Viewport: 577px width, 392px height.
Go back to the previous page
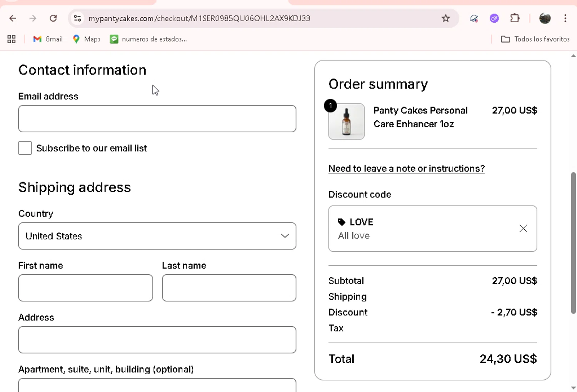[13, 18]
